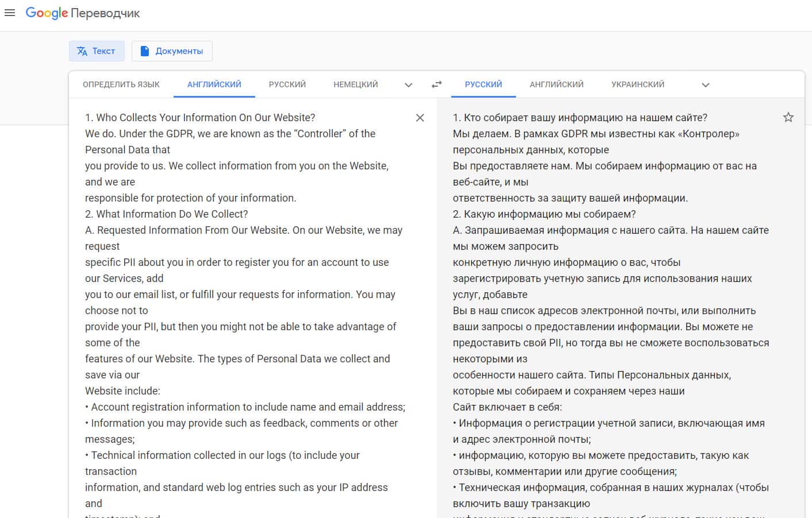812x518 pixels.
Task: Expand the source language list chevron
Action: [409, 85]
